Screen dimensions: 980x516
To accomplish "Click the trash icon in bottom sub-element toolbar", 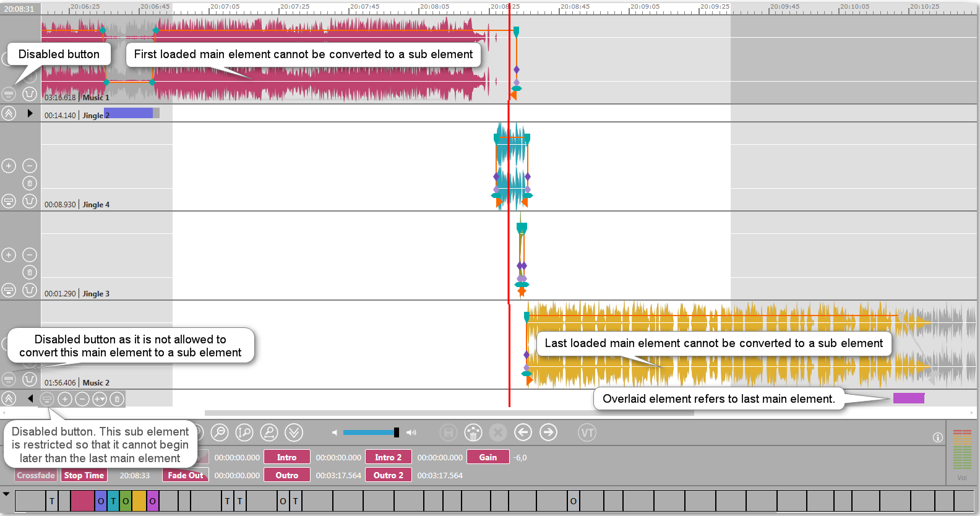I will [117, 399].
